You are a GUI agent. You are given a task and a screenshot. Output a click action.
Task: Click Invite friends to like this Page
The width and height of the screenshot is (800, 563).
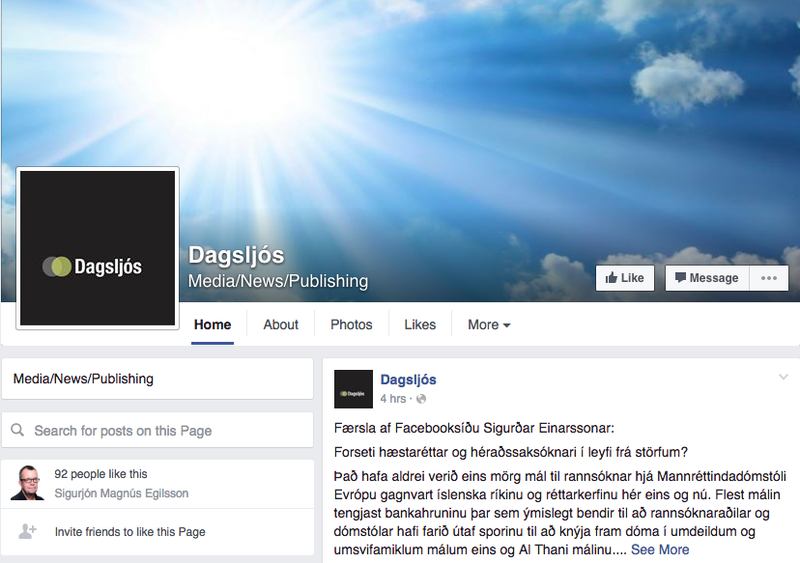(130, 532)
